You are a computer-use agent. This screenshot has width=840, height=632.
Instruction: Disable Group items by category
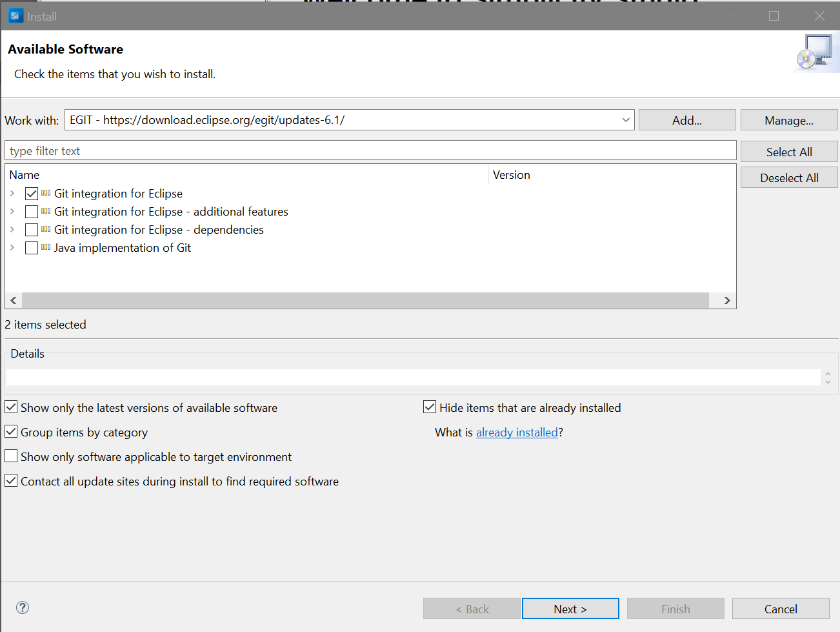(10, 431)
